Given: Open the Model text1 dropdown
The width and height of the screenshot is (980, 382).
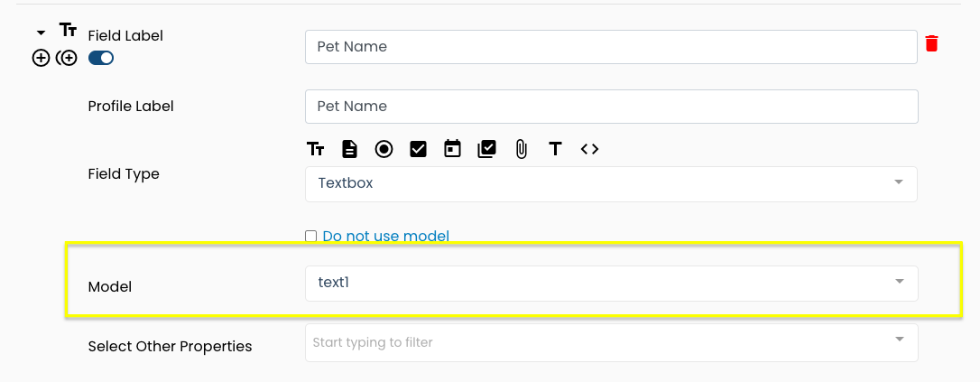Looking at the screenshot, I should pyautogui.click(x=611, y=284).
